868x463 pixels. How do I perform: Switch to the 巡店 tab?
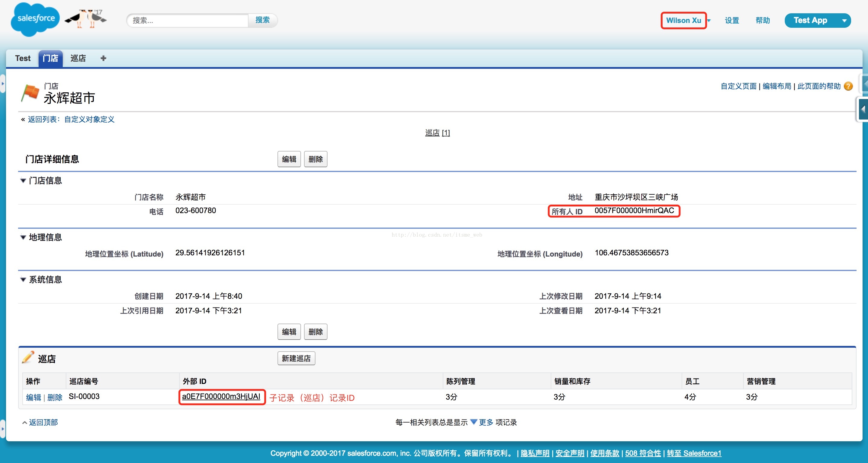(x=78, y=58)
